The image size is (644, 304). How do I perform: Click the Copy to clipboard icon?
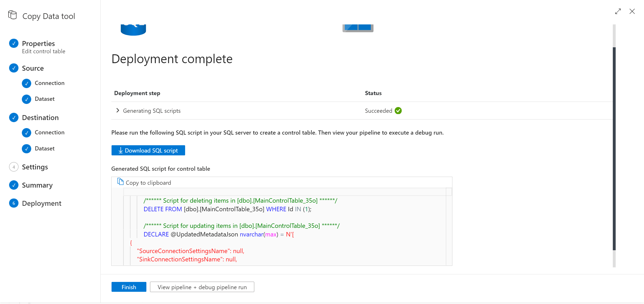[x=120, y=182]
